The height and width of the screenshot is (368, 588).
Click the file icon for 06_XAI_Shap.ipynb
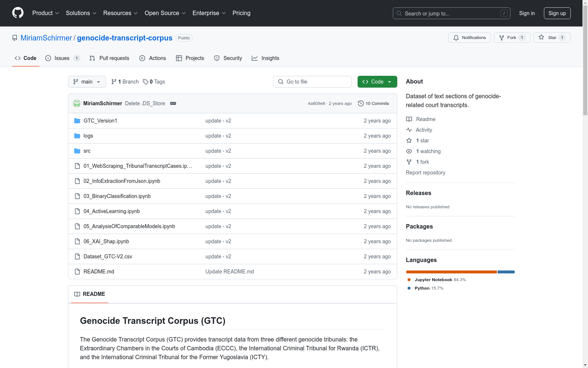(77, 241)
